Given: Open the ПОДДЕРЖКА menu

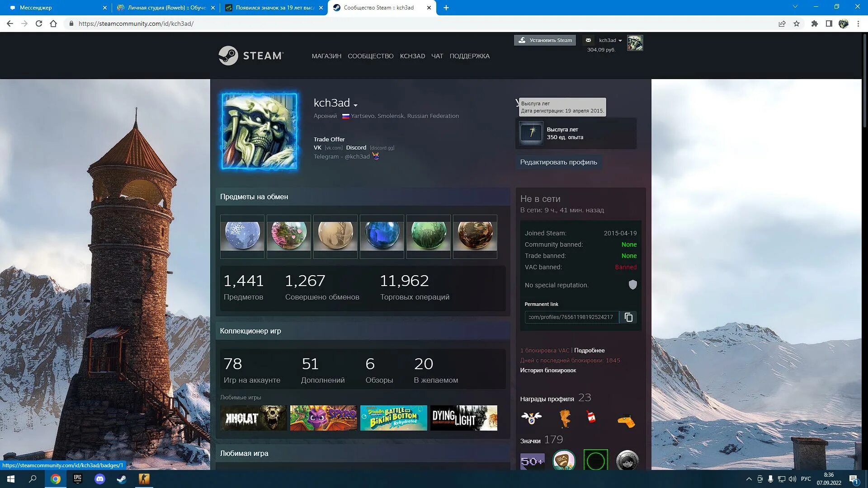Looking at the screenshot, I should click(x=469, y=56).
